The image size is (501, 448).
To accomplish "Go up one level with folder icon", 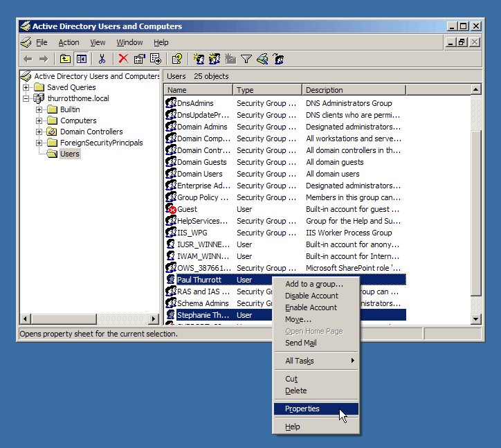I will click(65, 59).
